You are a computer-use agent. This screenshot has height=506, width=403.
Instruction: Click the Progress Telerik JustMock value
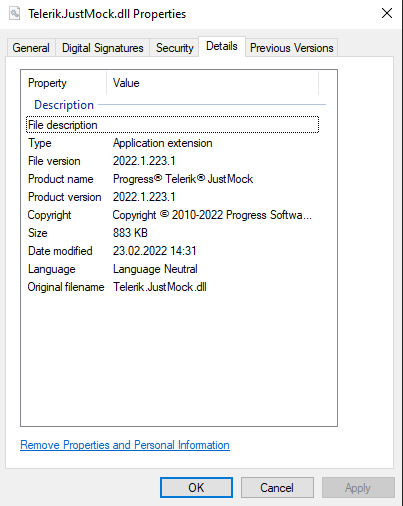point(183,179)
